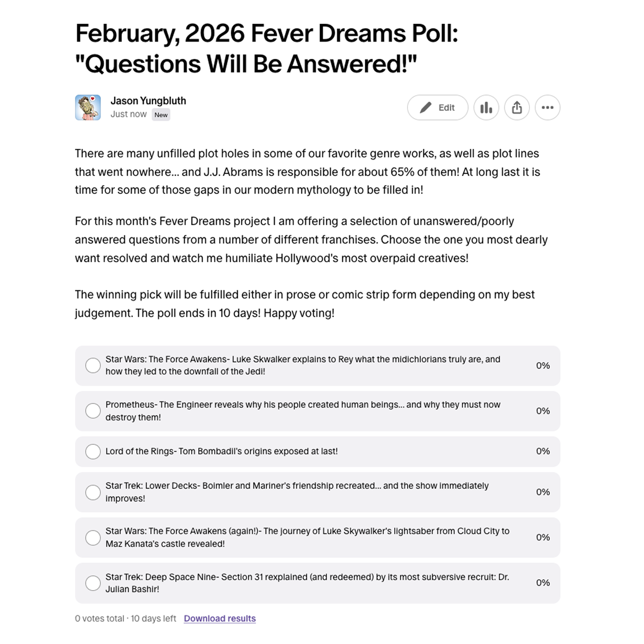Image resolution: width=644 pixels, height=644 pixels.
Task: Select the midichlorians Force Awakens poll option
Action: pos(93,366)
